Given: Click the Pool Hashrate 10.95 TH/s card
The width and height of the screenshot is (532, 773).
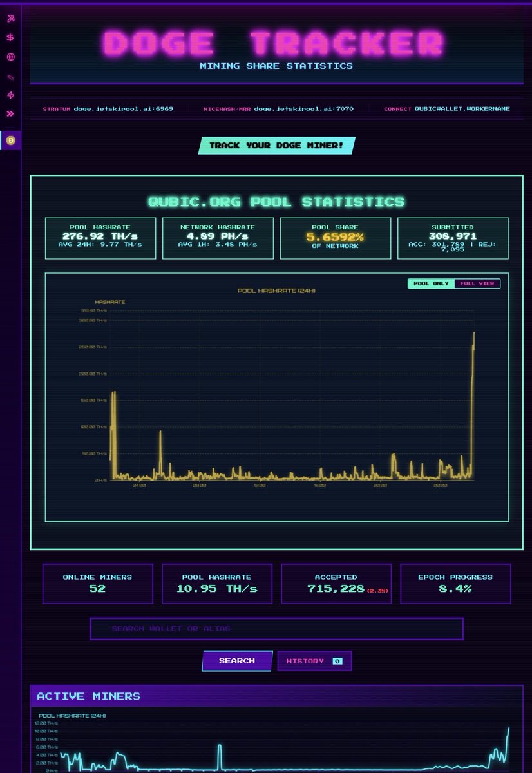Looking at the screenshot, I should click(x=217, y=584).
